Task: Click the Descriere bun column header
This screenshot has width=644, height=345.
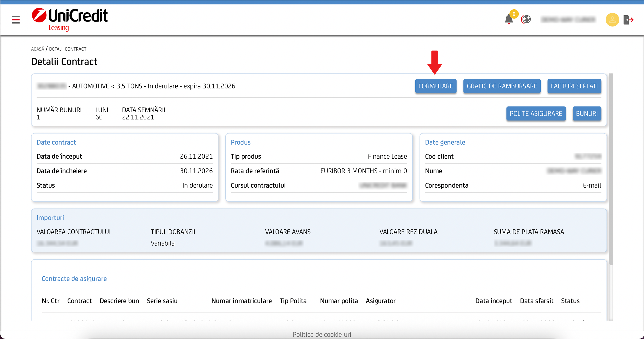Action: click(x=119, y=301)
